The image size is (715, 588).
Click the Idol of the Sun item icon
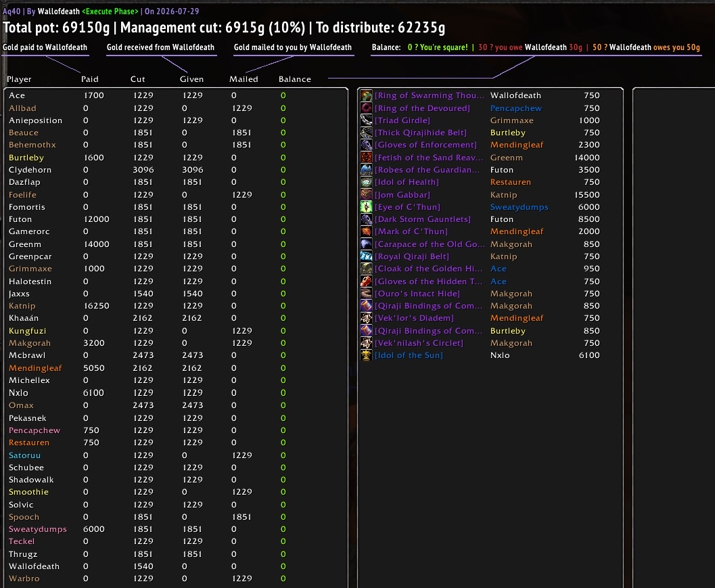pyautogui.click(x=366, y=355)
